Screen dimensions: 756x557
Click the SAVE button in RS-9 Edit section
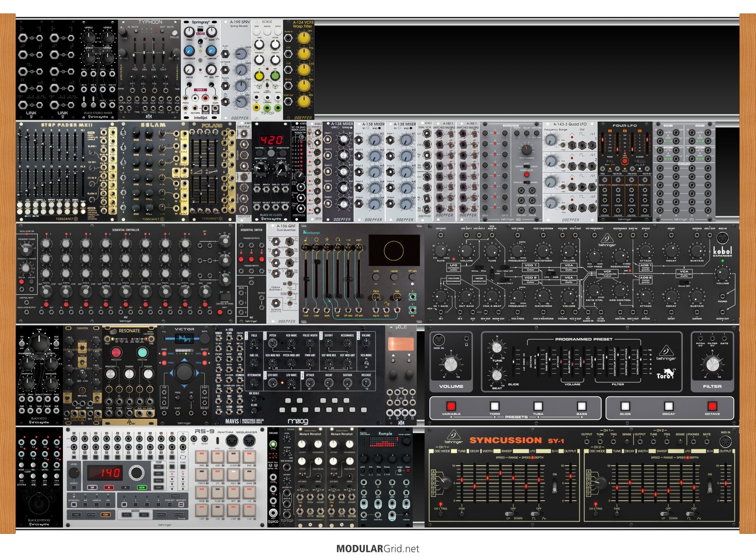pyautogui.click(x=158, y=467)
